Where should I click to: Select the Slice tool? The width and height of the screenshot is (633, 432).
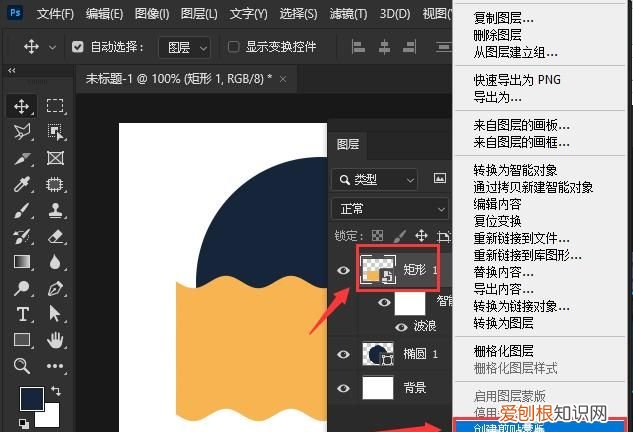coord(22,158)
